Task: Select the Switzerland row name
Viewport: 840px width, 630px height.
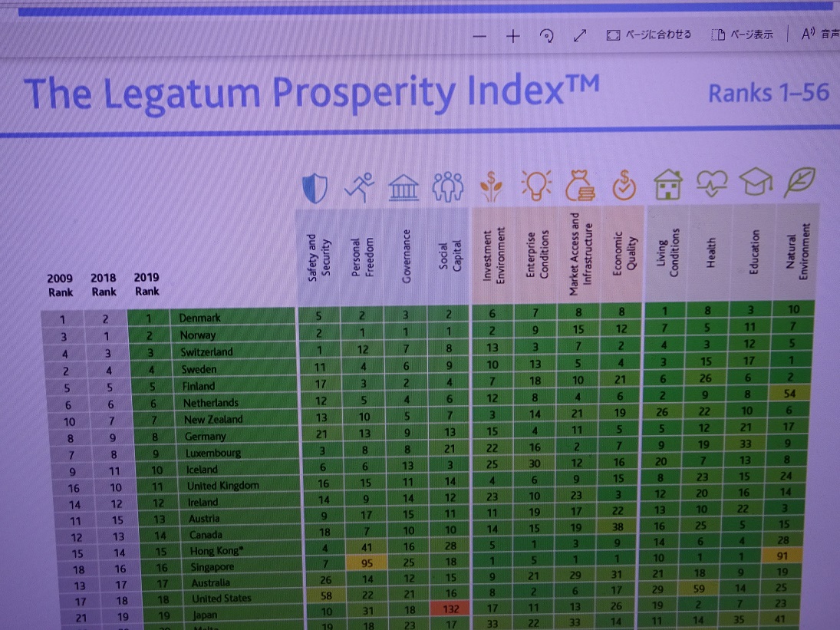Action: click(x=206, y=352)
